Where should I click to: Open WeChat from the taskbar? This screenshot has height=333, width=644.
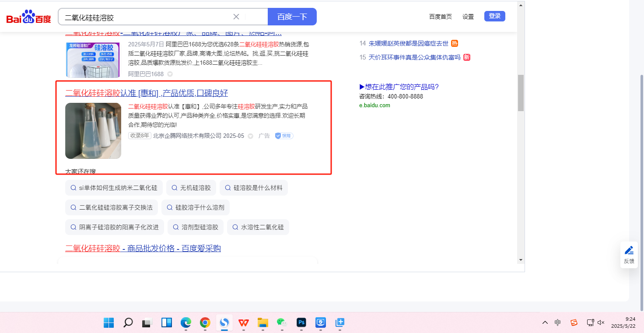[x=281, y=323]
